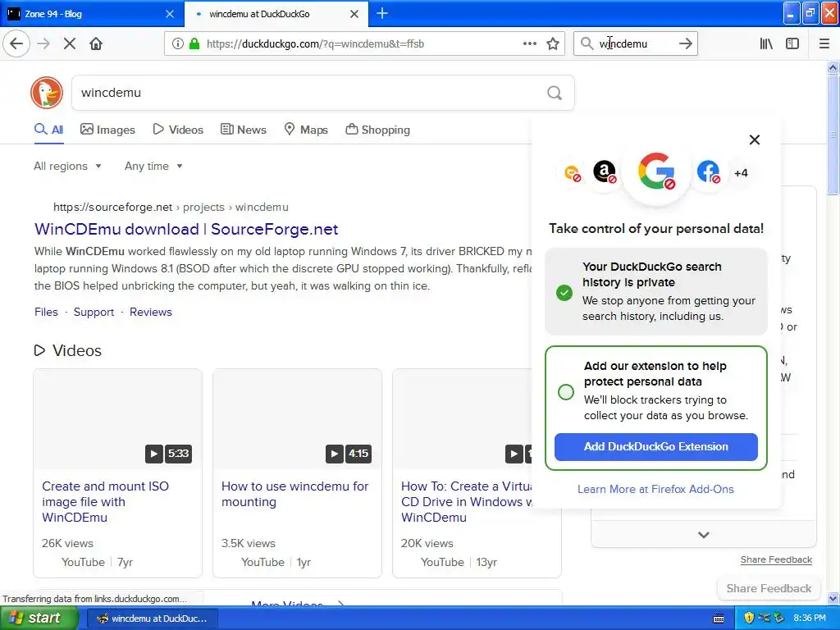Click the floating Share Feedback button
Image resolution: width=840 pixels, height=630 pixels.
[x=769, y=589]
